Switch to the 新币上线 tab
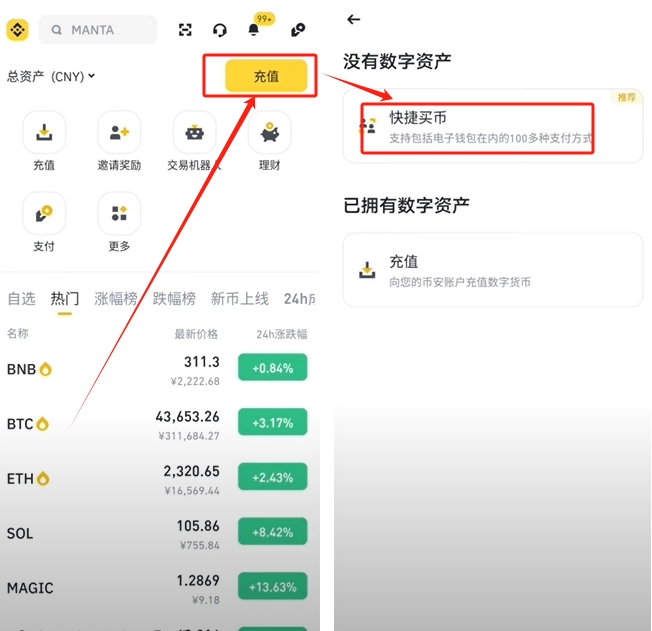652x631 pixels. click(x=240, y=299)
